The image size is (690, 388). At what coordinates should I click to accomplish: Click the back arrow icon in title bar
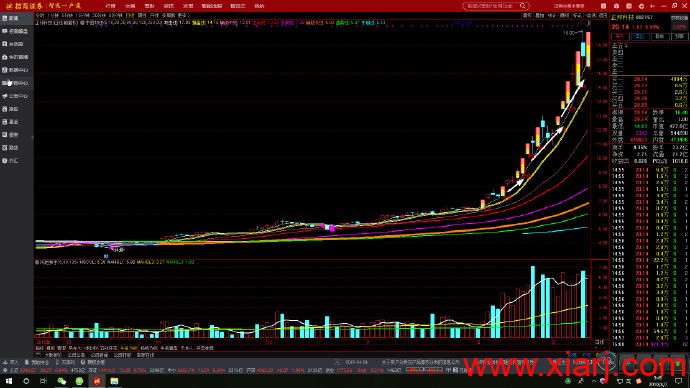[x=652, y=6]
